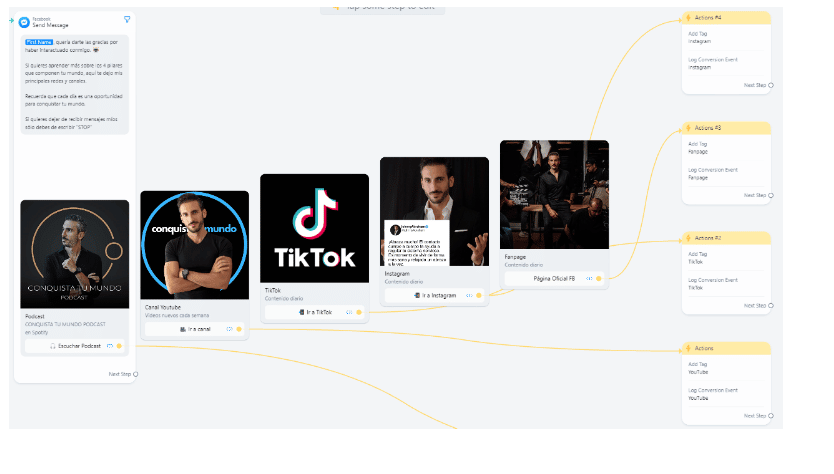Click the yellow connector dot on Página Oficial FB
834x474 pixels.
(x=598, y=278)
